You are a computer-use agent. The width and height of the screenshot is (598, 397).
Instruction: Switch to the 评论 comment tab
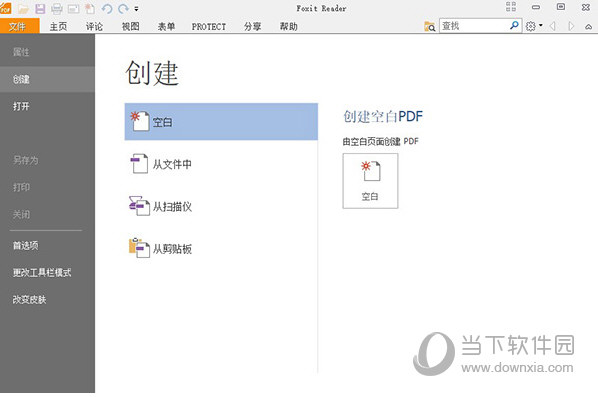click(94, 26)
